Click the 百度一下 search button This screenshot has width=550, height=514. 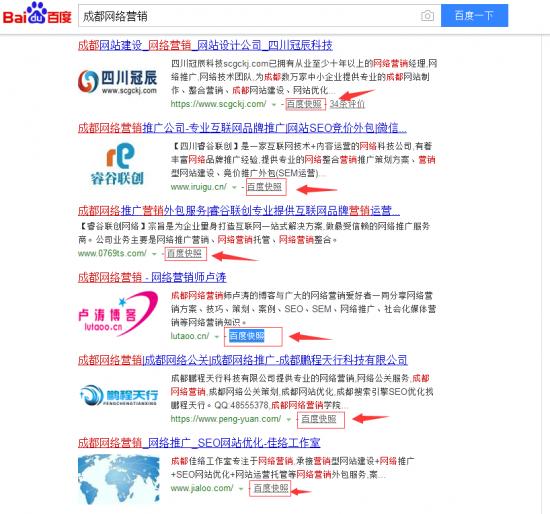474,15
